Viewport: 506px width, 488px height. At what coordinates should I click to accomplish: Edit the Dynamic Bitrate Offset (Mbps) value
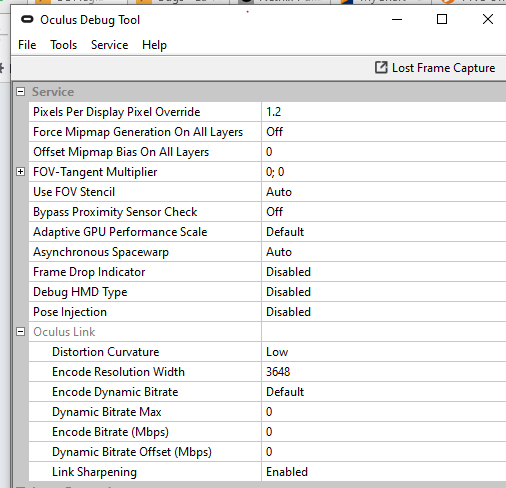coord(384,452)
